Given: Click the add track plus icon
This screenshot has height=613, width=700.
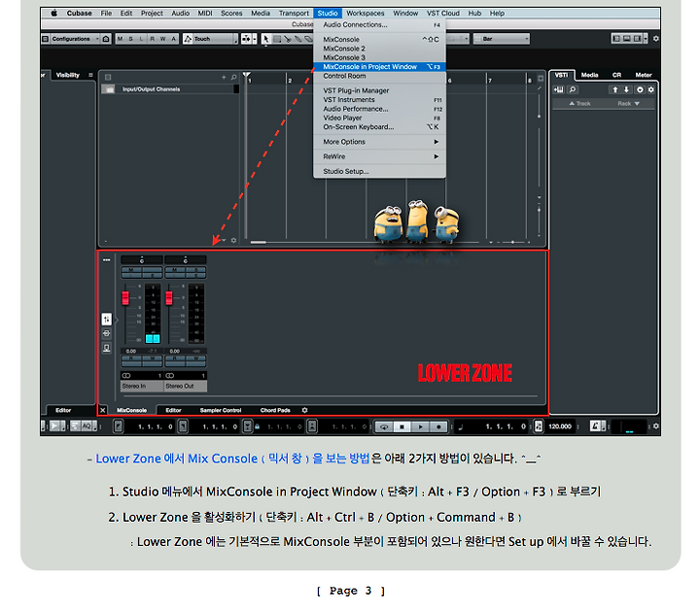Looking at the screenshot, I should point(224,77).
